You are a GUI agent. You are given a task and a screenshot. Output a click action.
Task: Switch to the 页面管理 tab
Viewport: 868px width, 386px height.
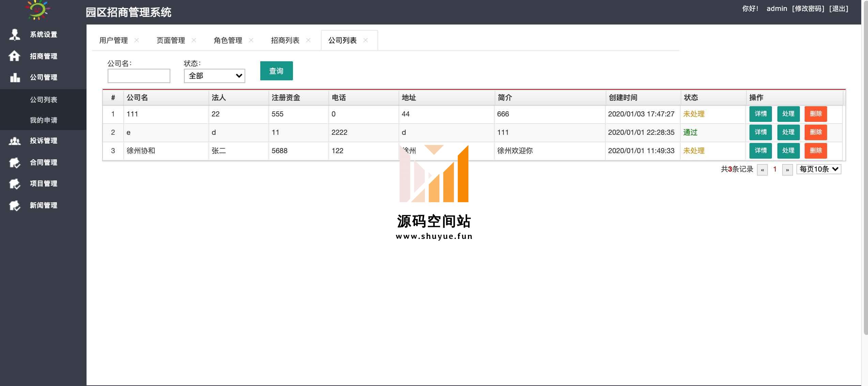coord(171,40)
